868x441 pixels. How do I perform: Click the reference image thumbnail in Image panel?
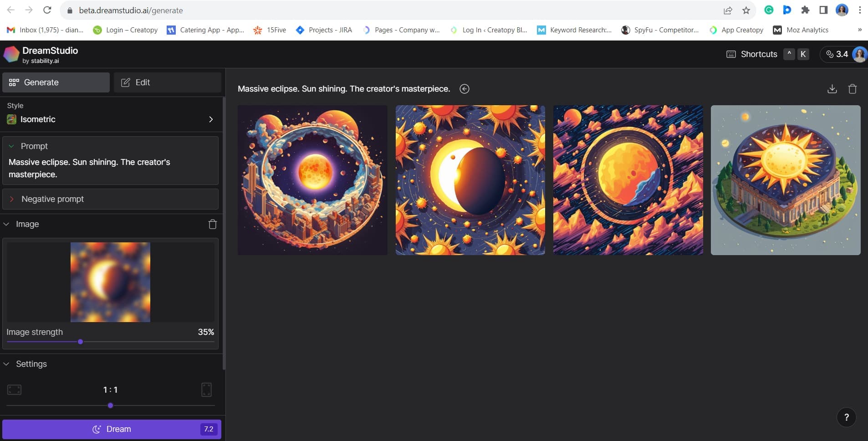110,282
